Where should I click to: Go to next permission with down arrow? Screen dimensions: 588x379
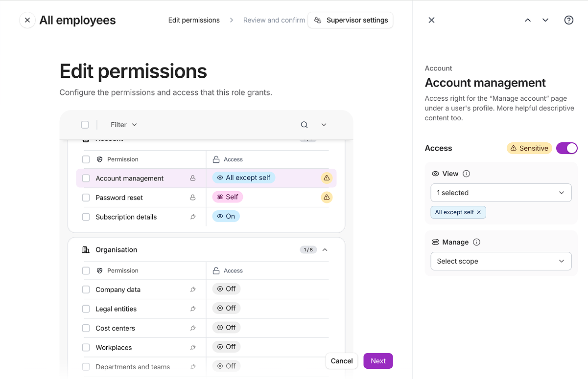point(545,20)
